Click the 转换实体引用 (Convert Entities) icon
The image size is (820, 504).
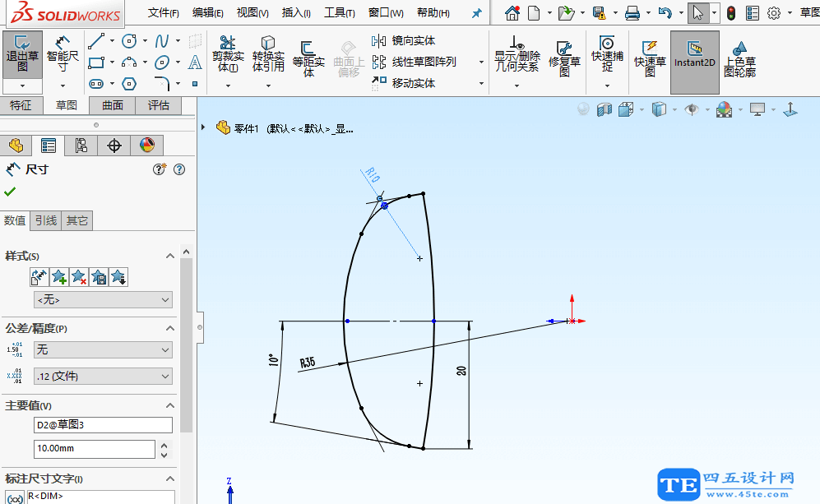[x=267, y=58]
